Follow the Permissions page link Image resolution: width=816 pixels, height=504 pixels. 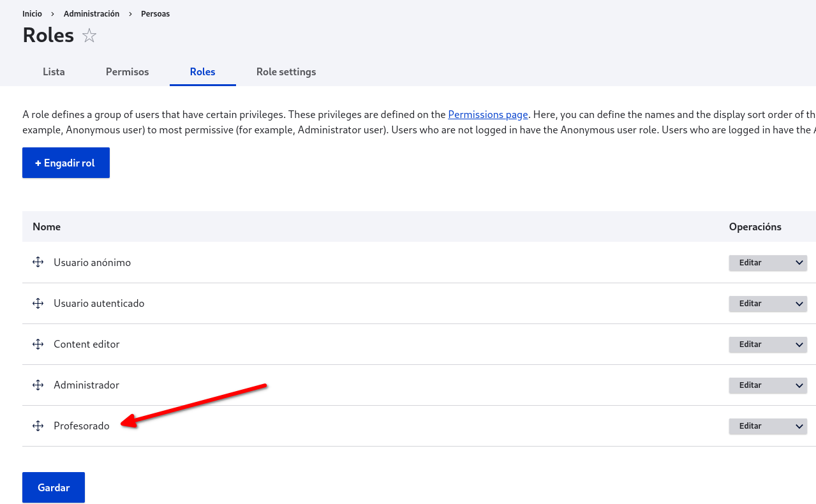coord(487,115)
